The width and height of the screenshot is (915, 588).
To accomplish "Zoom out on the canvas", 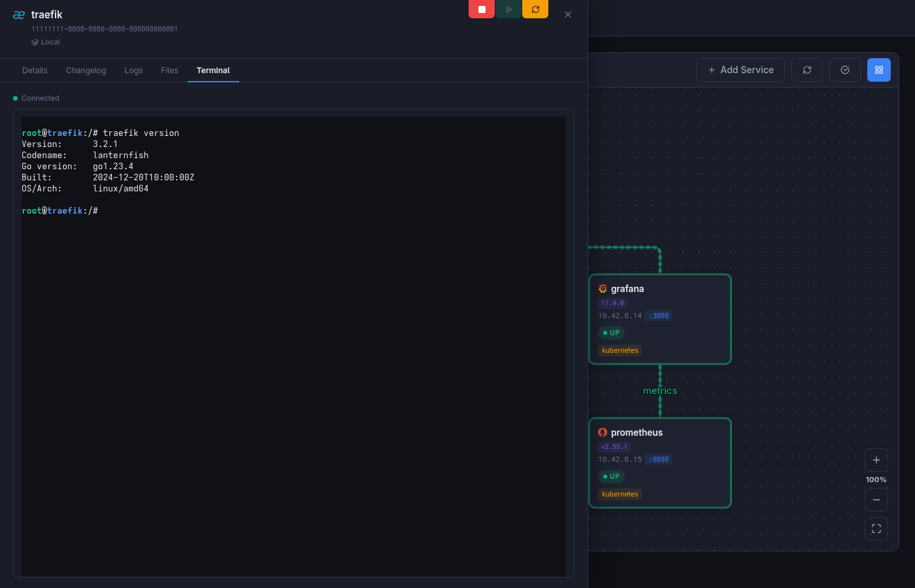I will [x=876, y=500].
